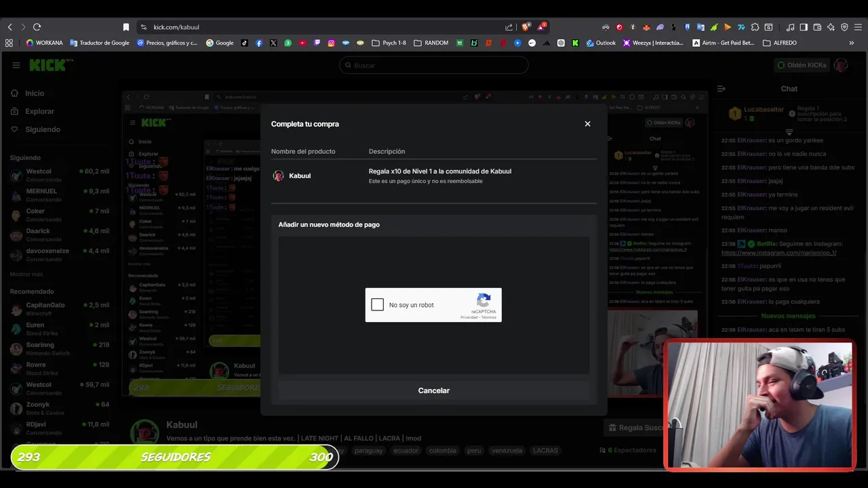Open the Facebook bookmark icon

coord(259,43)
